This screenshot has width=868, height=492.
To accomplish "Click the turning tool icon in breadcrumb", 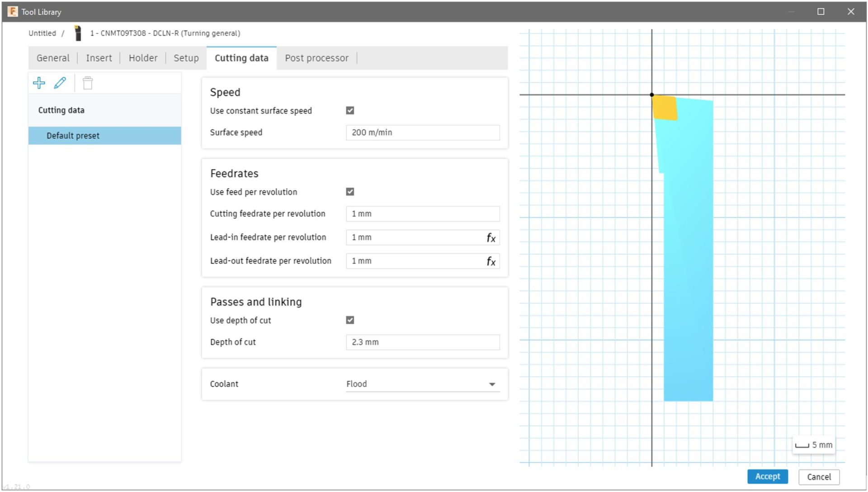I will pos(78,33).
